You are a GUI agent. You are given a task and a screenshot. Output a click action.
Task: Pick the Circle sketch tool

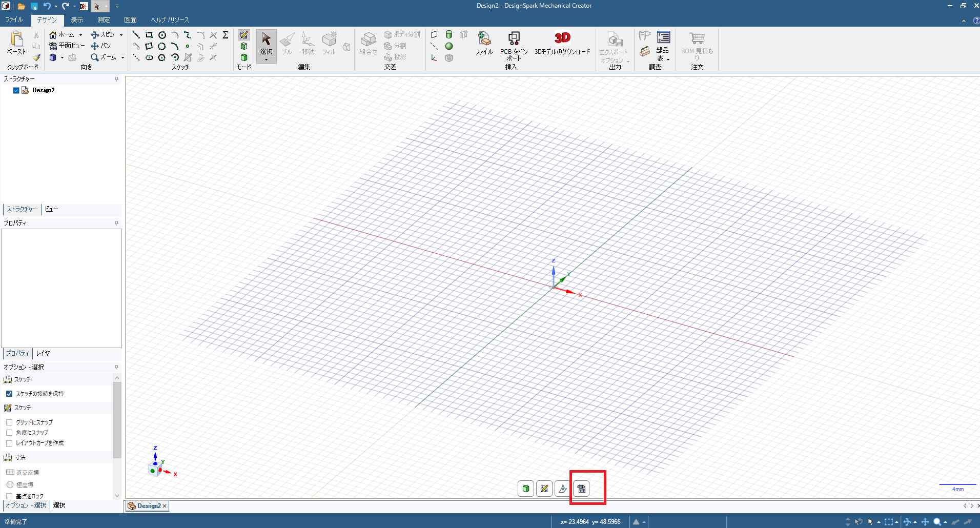pyautogui.click(x=162, y=35)
